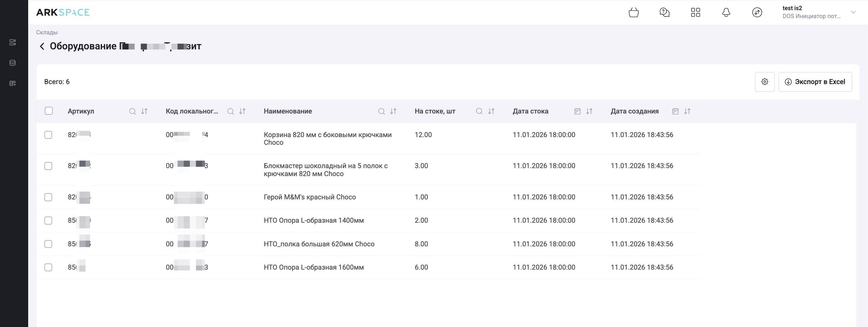Open date filter for Дата стока
The height and width of the screenshot is (327, 868).
coord(577,111)
